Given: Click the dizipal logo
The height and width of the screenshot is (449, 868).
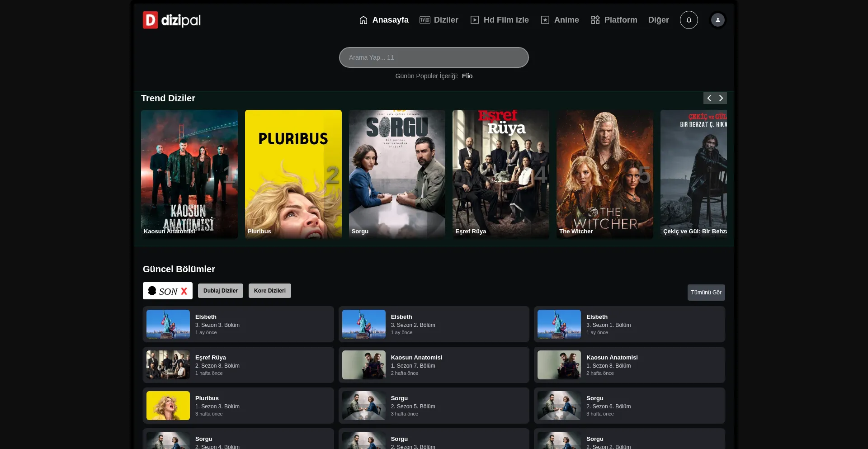Looking at the screenshot, I should [172, 20].
